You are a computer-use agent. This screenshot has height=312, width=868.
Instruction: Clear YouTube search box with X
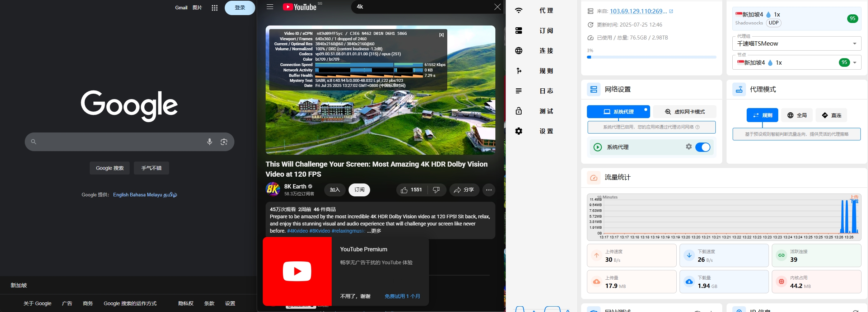point(498,7)
